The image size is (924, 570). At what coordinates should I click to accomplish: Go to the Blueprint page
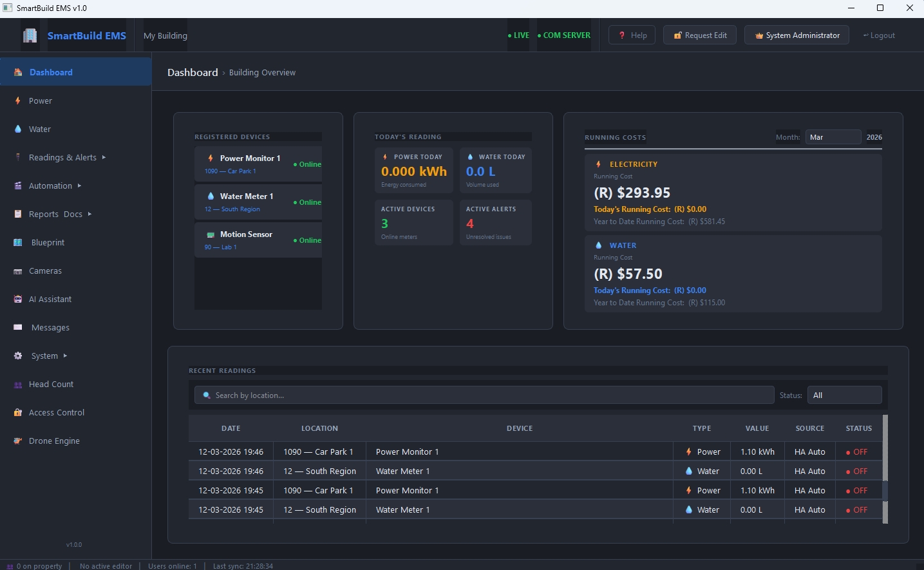[76, 242]
